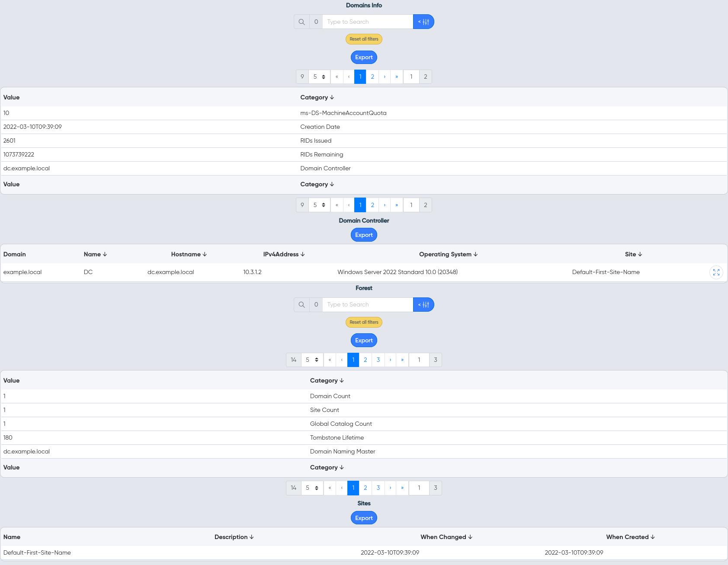Click the RIDs Issued category cell
The width and height of the screenshot is (728, 565).
coord(316,141)
